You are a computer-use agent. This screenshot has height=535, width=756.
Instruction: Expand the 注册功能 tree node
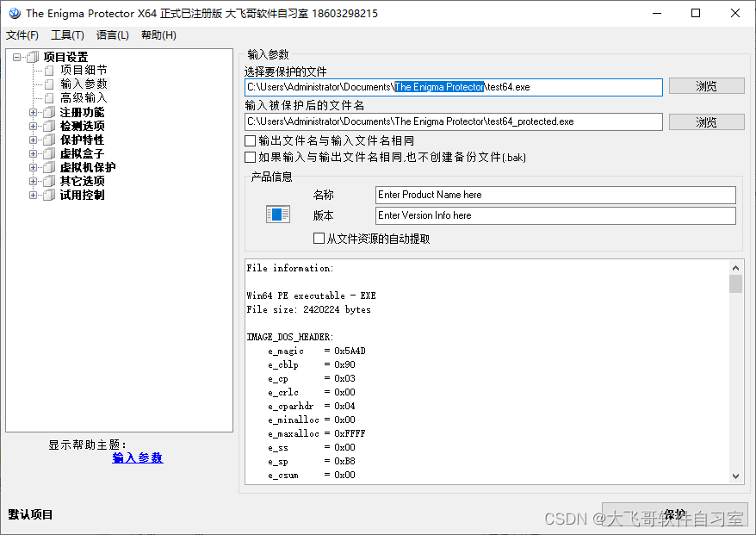pos(33,112)
